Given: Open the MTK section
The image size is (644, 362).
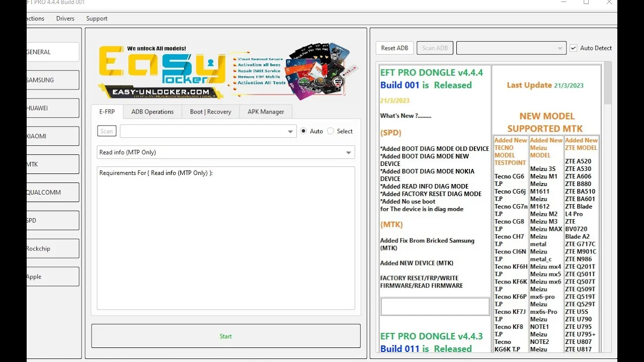Looking at the screenshot, I should (53, 164).
